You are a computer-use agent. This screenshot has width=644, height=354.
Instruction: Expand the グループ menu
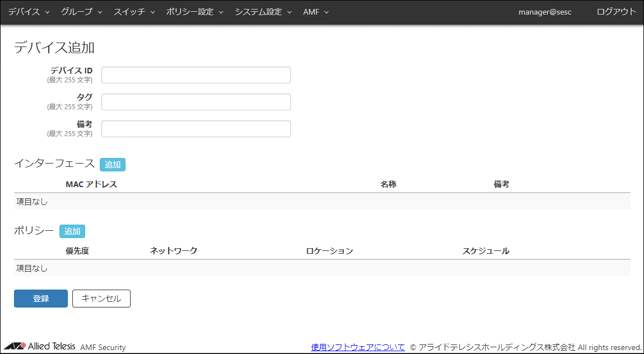[x=81, y=12]
